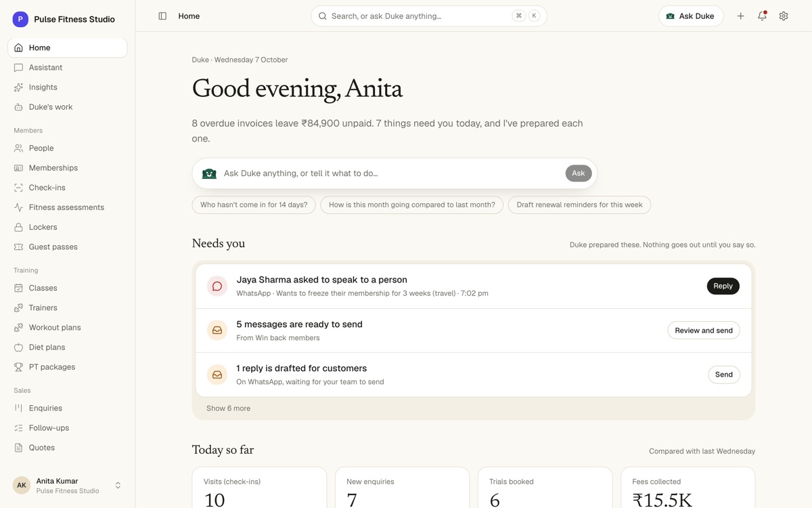
Task: Open Memberships via its card icon
Action: 18,168
